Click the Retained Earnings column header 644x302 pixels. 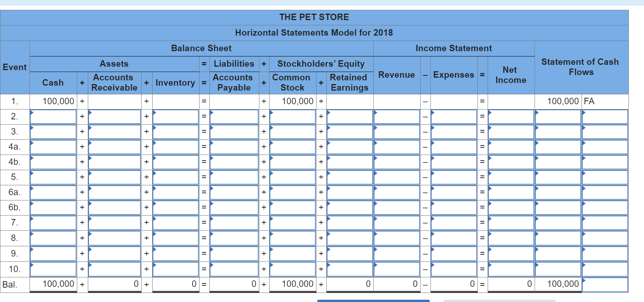[x=349, y=83]
